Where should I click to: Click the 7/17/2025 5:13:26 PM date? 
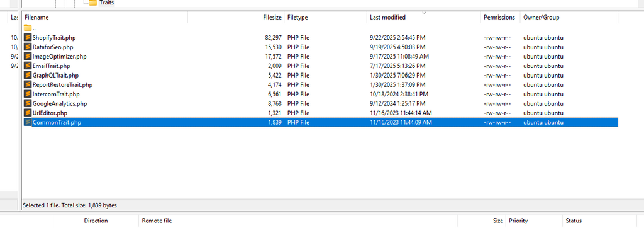click(x=397, y=66)
